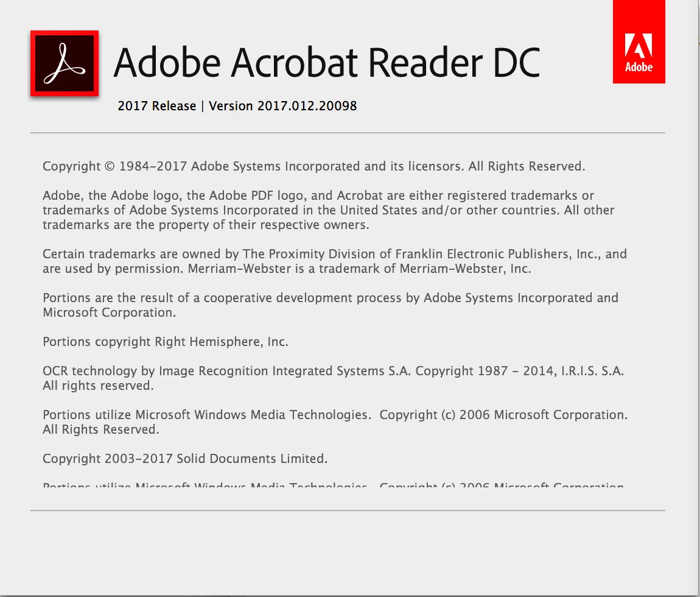Click the "Adobe, the Adobe logo" trademark line
The width and height of the screenshot is (700, 597).
pos(318,196)
